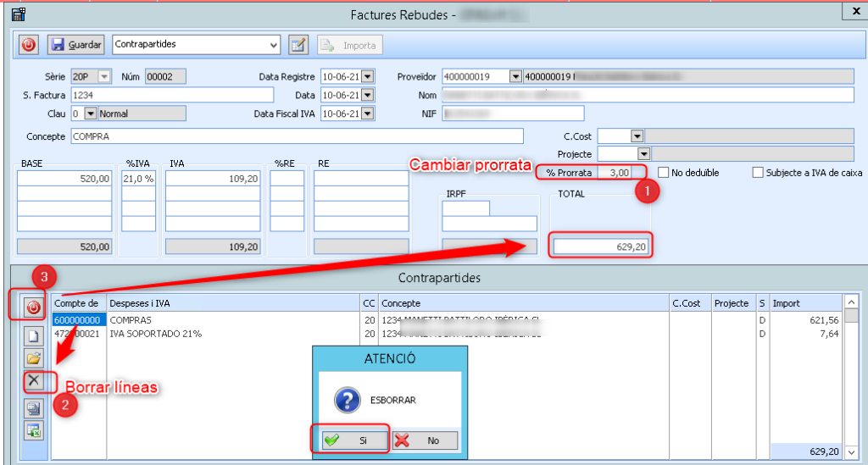Expand the Data Registre date picker
Screen dimensions: 868x465
point(367,77)
